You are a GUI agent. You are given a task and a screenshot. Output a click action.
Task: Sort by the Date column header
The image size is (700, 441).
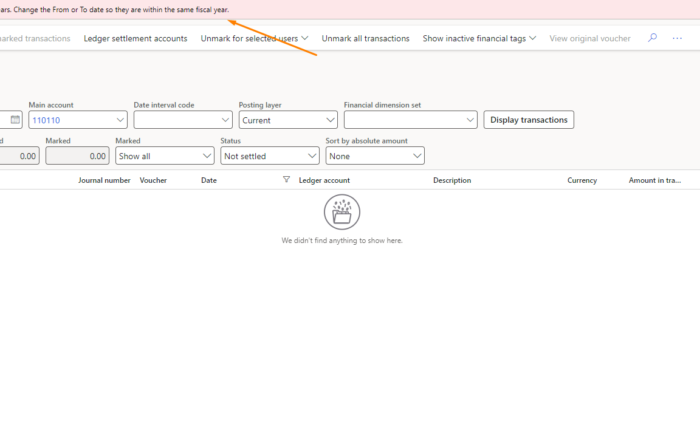pyautogui.click(x=208, y=180)
